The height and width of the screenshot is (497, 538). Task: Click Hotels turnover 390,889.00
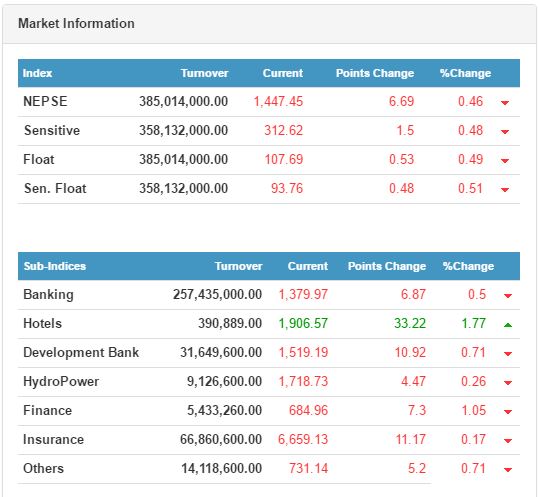pos(230,323)
